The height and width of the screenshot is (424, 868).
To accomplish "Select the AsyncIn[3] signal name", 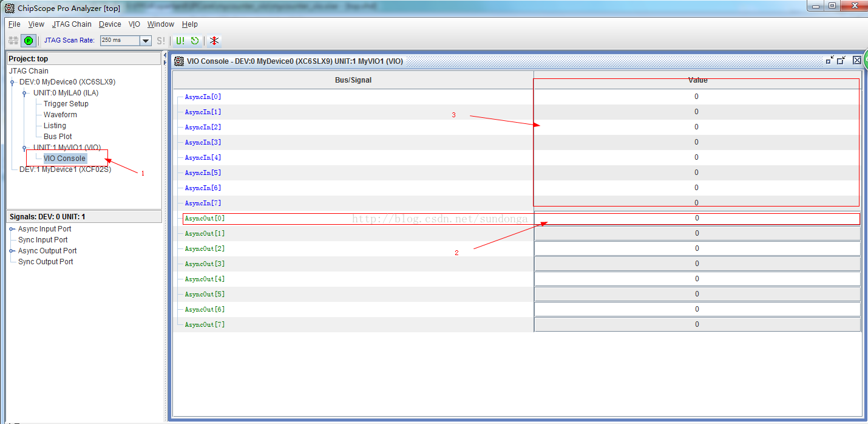I will [x=203, y=142].
